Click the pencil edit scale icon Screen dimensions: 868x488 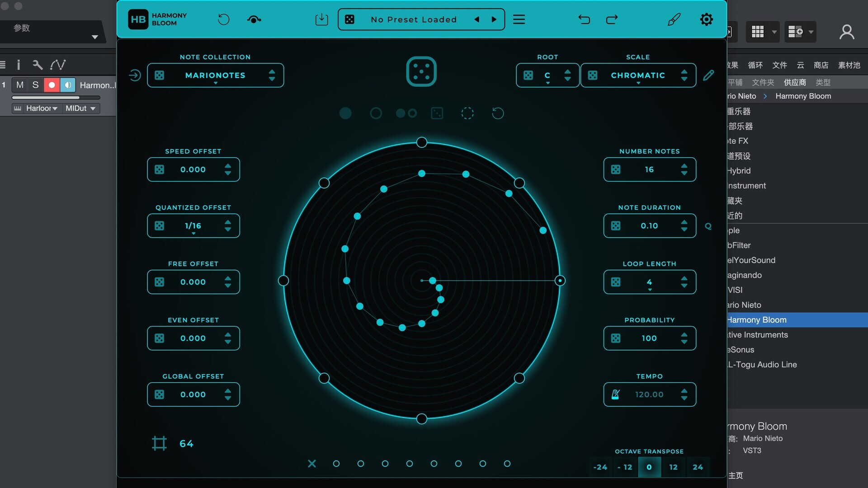point(708,75)
